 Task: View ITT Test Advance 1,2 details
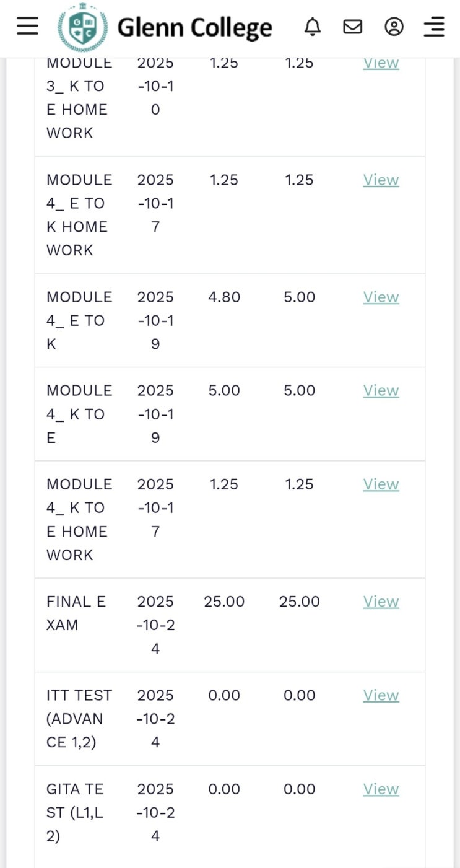pos(381,695)
